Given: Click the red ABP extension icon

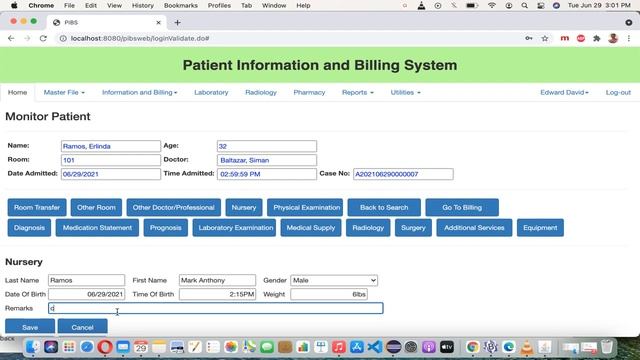Looking at the screenshot, I should pyautogui.click(x=581, y=38).
